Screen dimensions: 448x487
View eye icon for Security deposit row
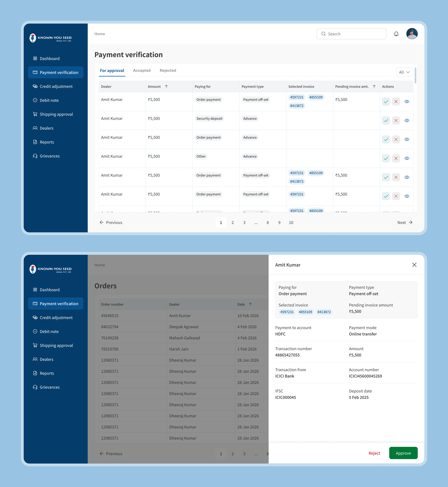(407, 121)
